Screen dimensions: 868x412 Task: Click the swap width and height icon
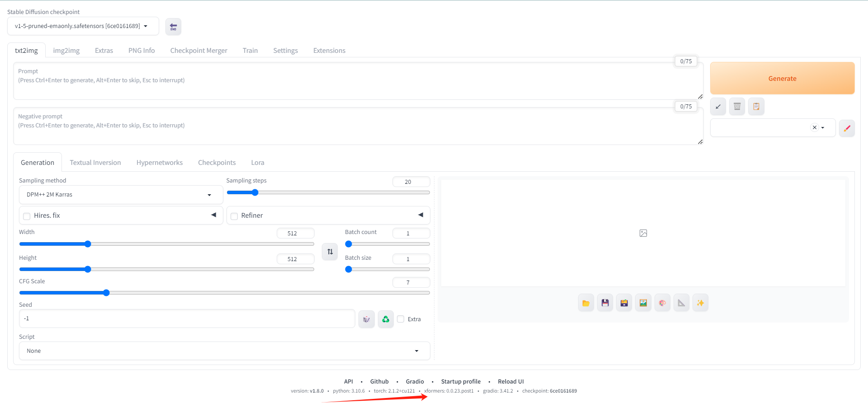(x=330, y=252)
